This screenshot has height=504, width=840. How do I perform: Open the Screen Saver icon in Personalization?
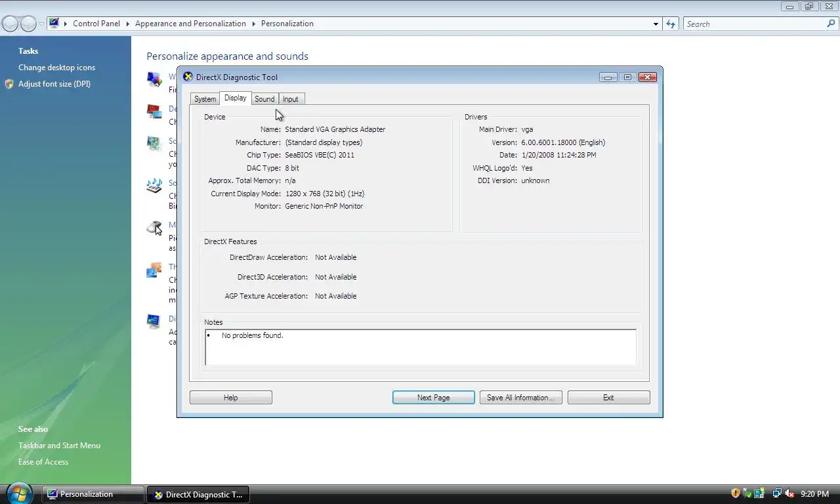click(154, 143)
